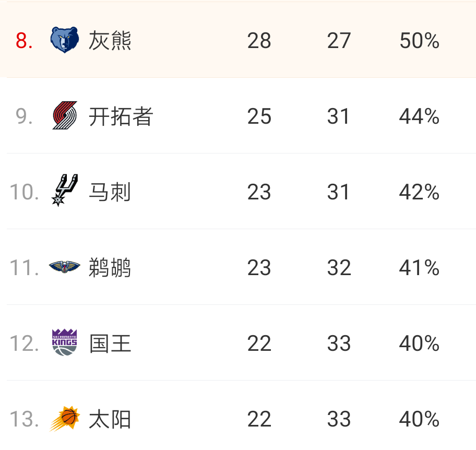Tap the Trail Blazers 44% win rate
This screenshot has width=476, height=450.
pos(419,116)
